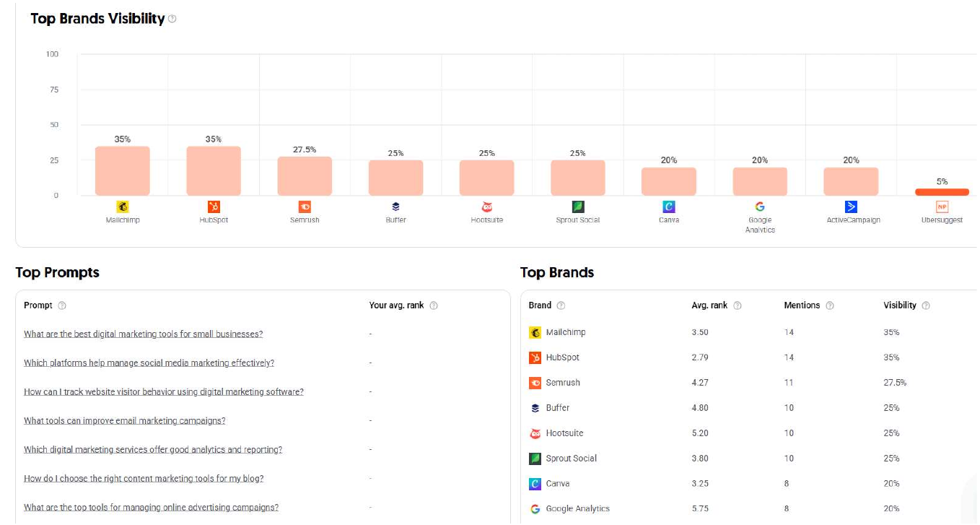
Task: Click the Mailchimp logo under the chart
Action: 123,207
